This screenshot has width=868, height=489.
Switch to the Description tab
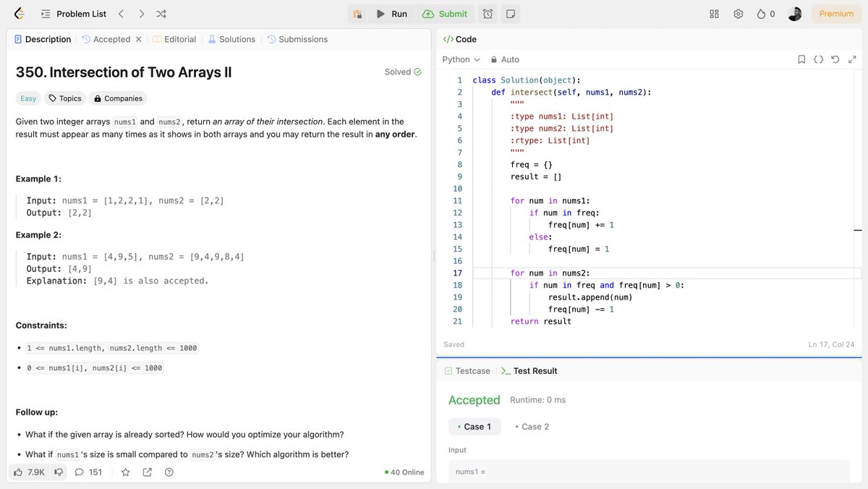click(x=43, y=39)
